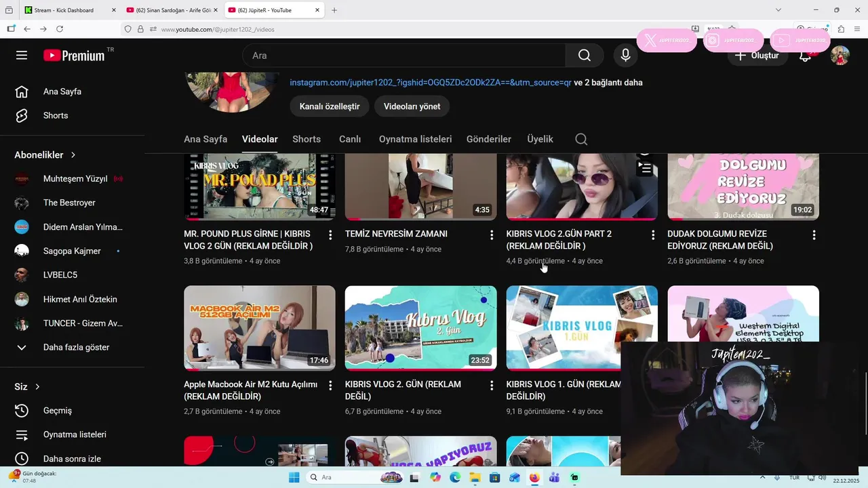868x488 pixels.
Task: Open the account avatar menu
Action: click(840, 56)
